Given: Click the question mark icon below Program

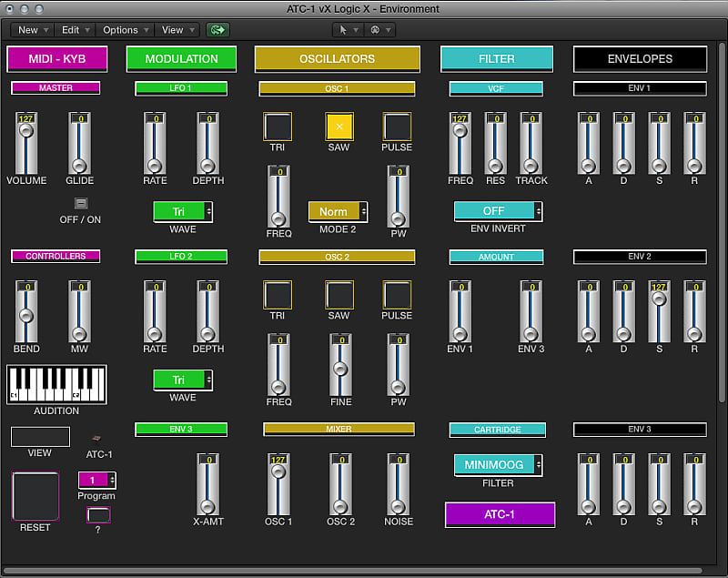Looking at the screenshot, I should click(96, 515).
